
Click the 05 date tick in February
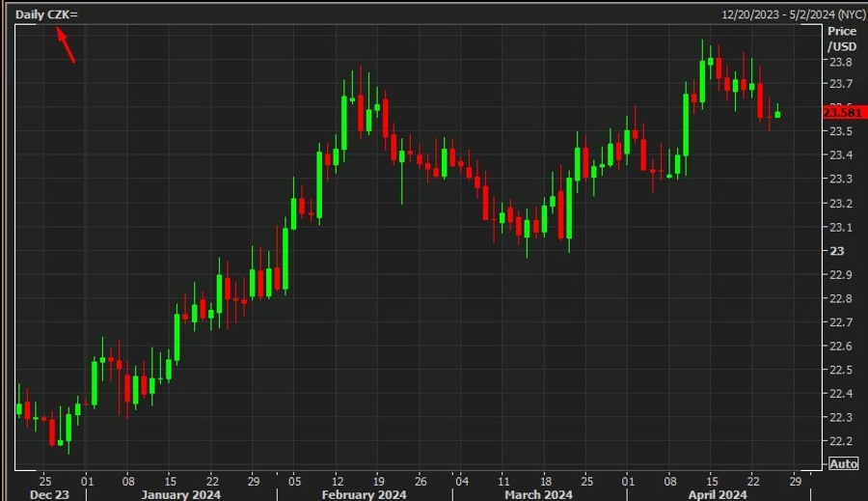[x=294, y=481]
